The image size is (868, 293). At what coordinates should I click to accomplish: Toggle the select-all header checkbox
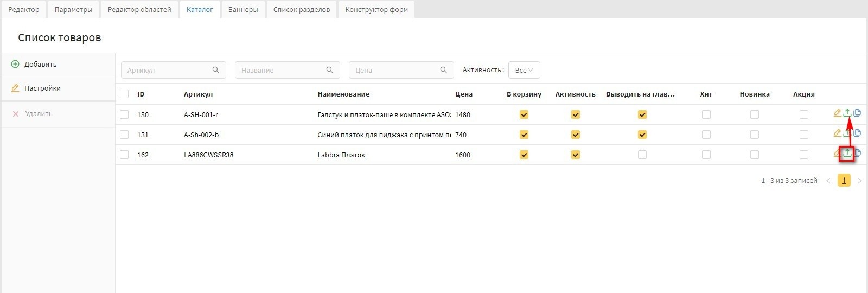click(x=124, y=94)
